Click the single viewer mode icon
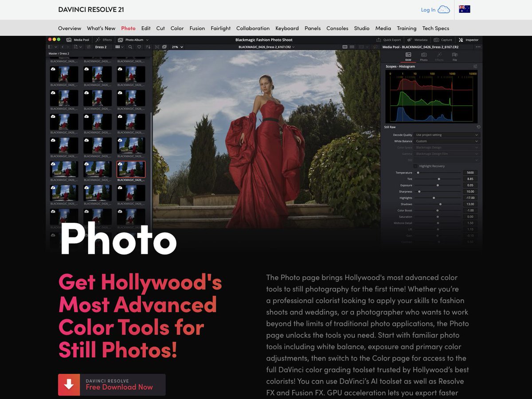This screenshot has height=399, width=532. 345,47
